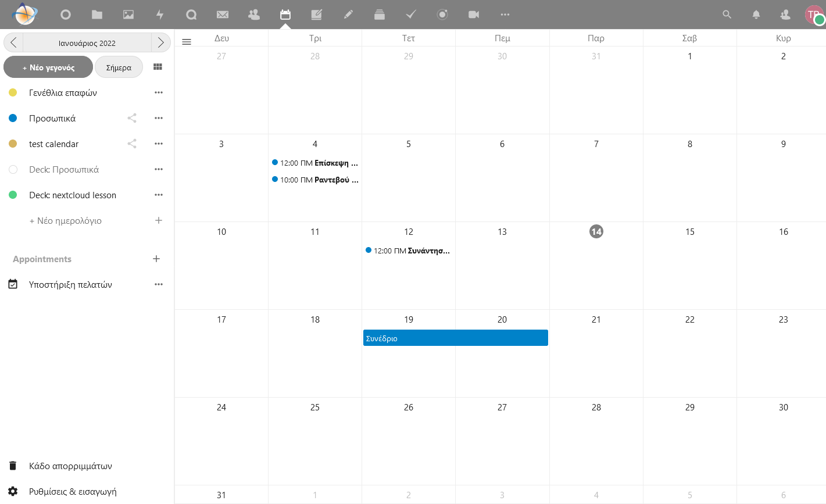
Task: Open options for Deck: Προσωπικά
Action: (x=159, y=169)
